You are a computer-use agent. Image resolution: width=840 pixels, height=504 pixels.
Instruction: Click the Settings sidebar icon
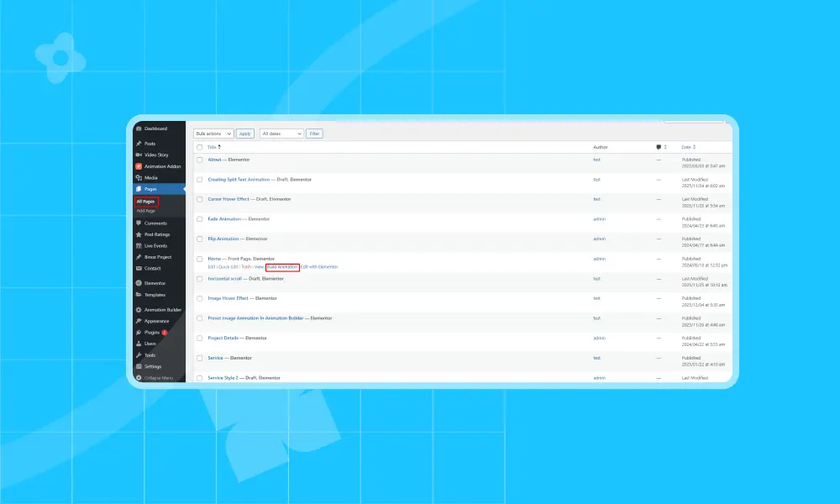139,366
